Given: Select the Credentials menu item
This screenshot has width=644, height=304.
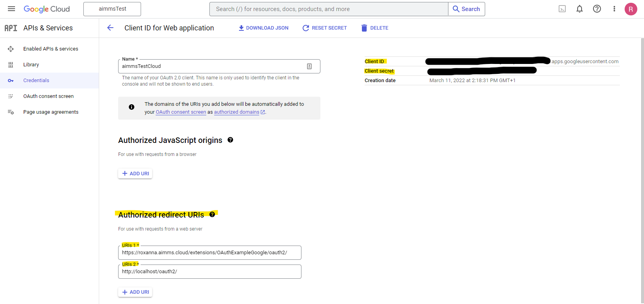Looking at the screenshot, I should [x=49, y=81].
